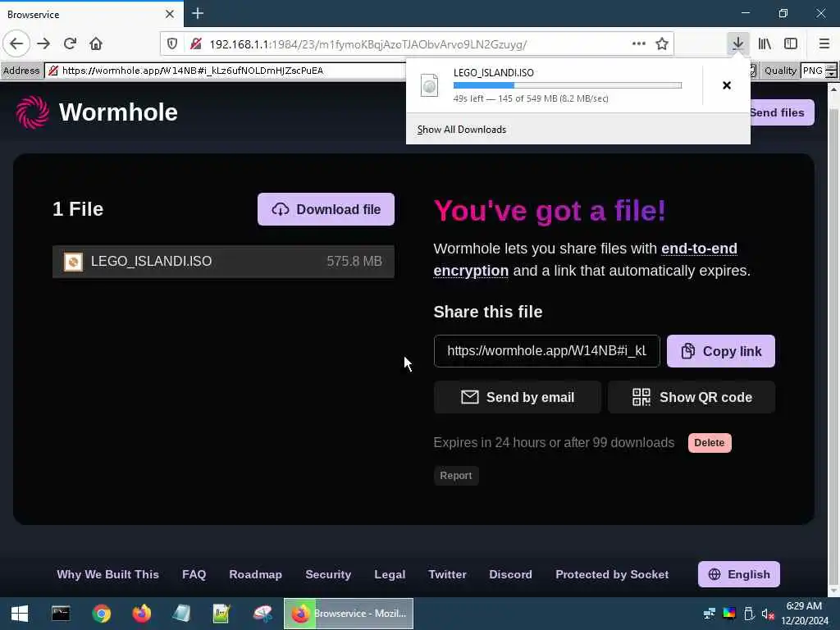
Task: Click the Copy link button
Action: pyautogui.click(x=720, y=351)
